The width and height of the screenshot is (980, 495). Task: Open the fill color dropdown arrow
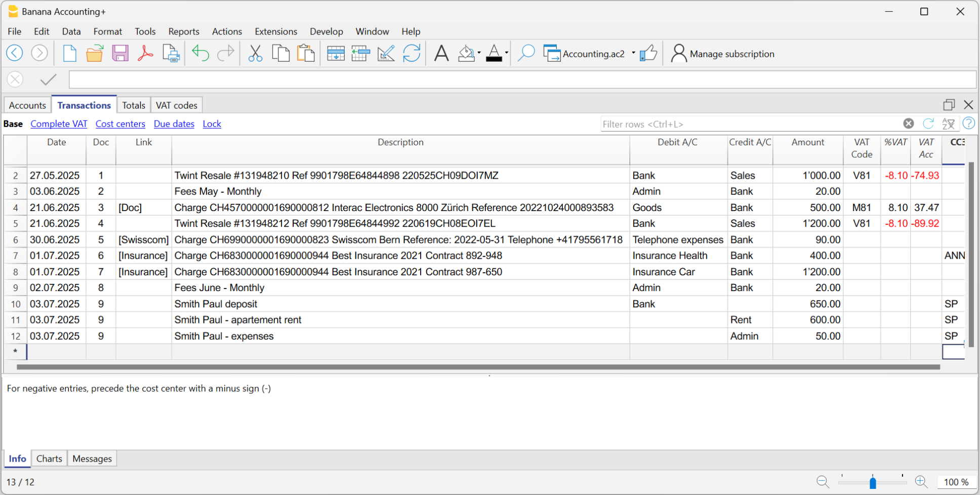pos(479,53)
